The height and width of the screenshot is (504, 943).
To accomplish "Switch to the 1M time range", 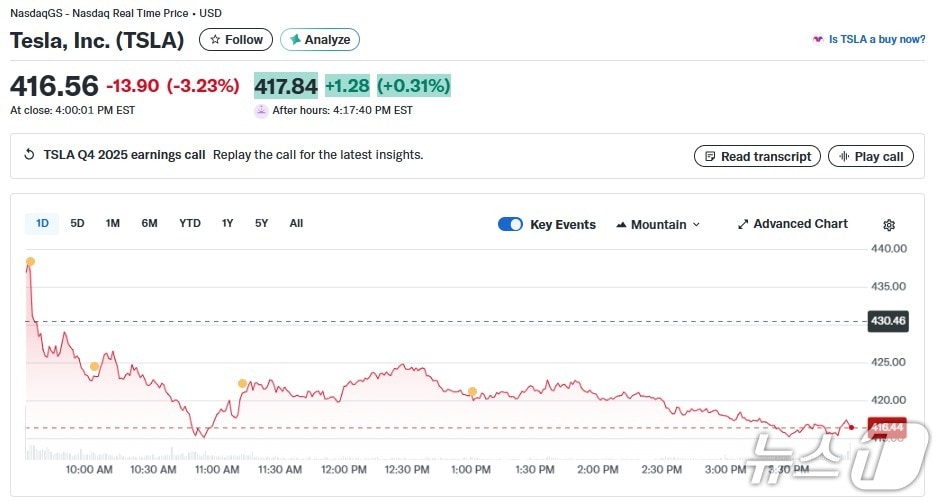I will 113,224.
